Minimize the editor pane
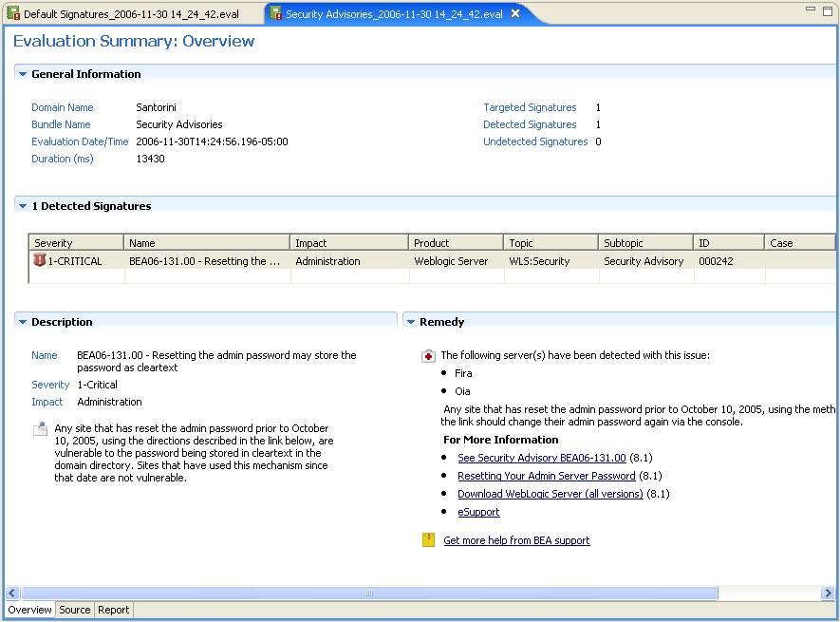 811,9
